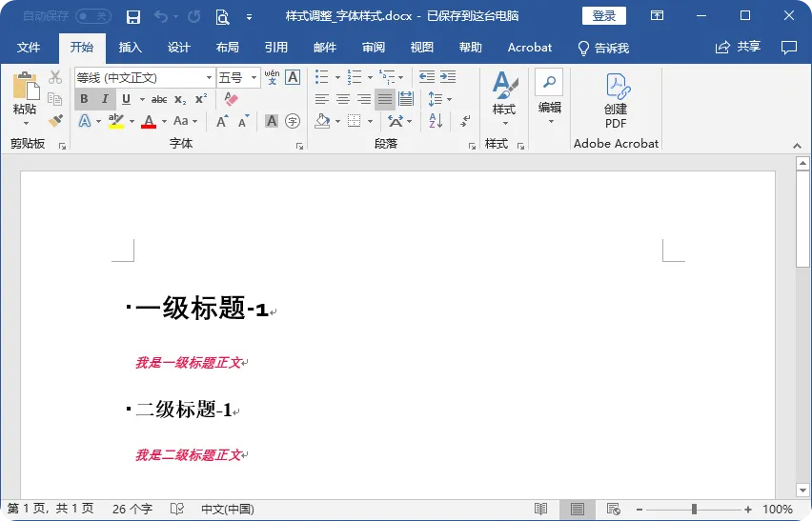
Task: Toggle Bold formatting
Action: [85, 99]
